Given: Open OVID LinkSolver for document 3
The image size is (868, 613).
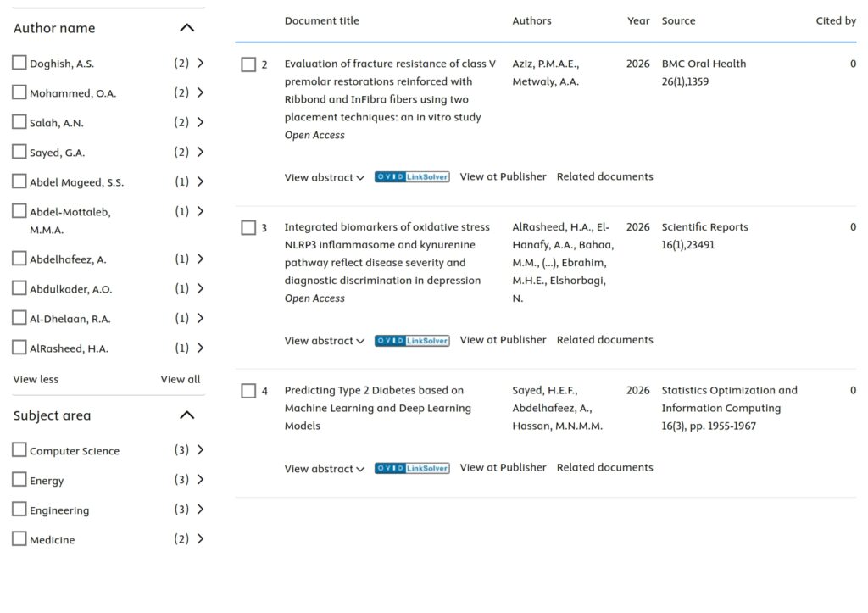Looking at the screenshot, I should click(412, 341).
